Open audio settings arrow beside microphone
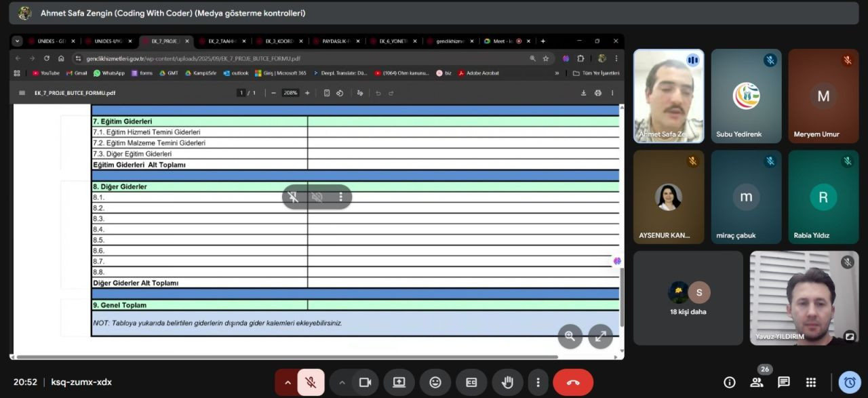 [288, 382]
